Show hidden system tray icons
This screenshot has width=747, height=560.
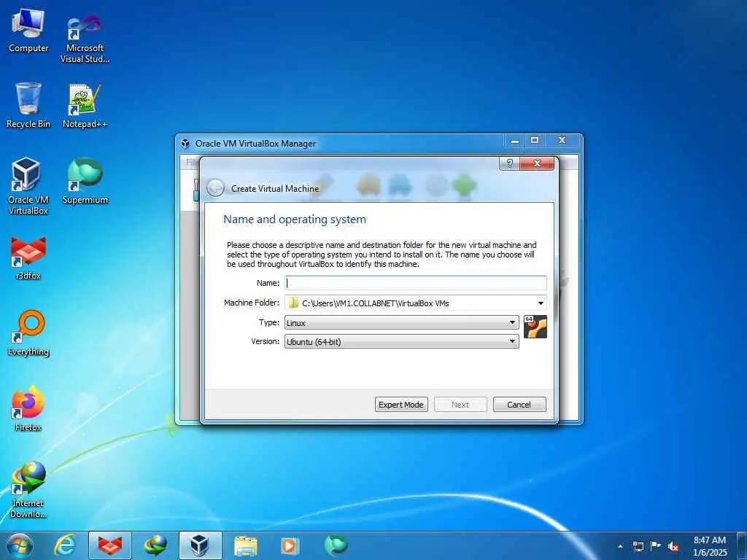[x=620, y=546]
